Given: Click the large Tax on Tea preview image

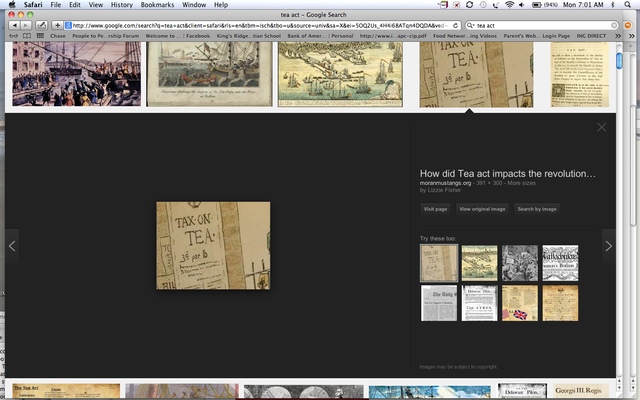Looking at the screenshot, I should pos(213,246).
